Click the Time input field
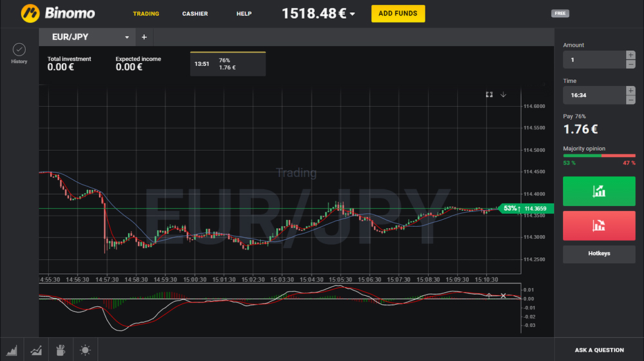The image size is (644, 361). tap(594, 95)
